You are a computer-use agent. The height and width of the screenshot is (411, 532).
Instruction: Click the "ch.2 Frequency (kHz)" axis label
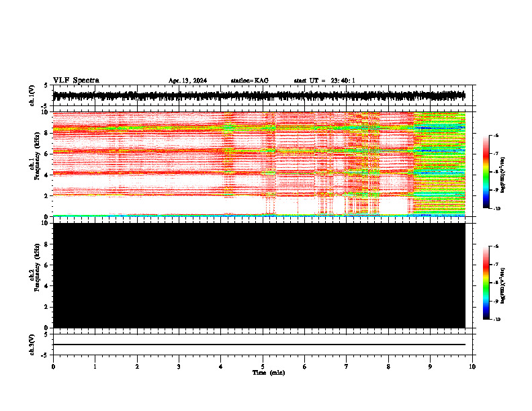point(35,267)
